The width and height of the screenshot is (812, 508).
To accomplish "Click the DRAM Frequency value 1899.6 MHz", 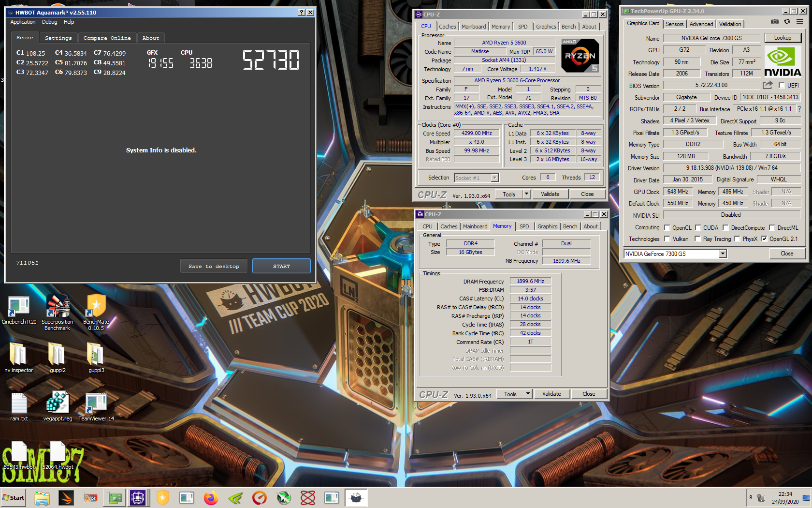I will [530, 281].
